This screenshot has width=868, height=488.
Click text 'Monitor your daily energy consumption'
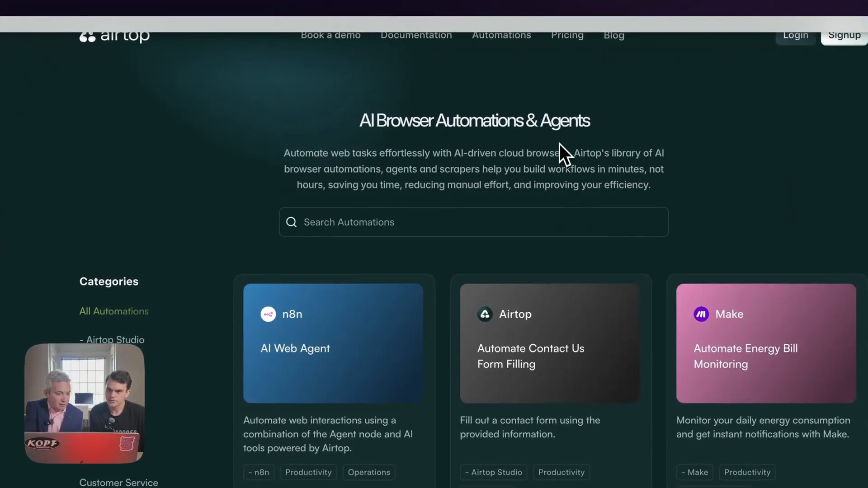[x=763, y=420]
